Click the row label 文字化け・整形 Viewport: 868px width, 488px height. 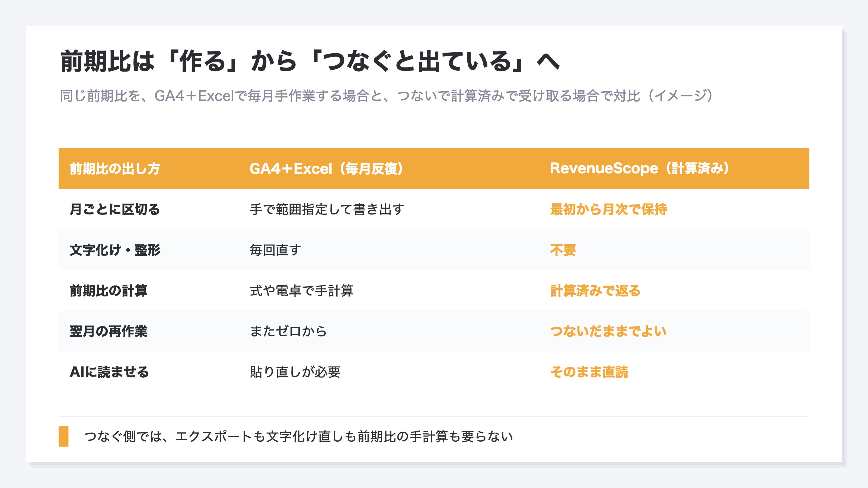115,250
